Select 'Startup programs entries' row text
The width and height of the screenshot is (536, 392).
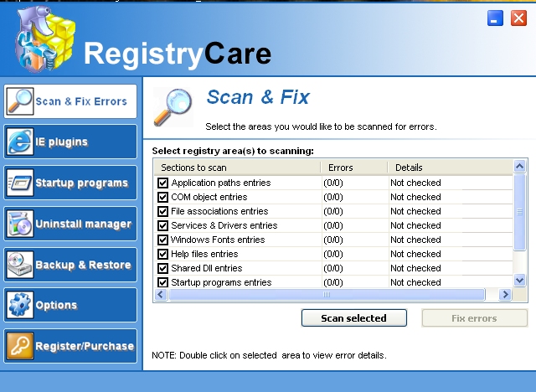click(221, 282)
